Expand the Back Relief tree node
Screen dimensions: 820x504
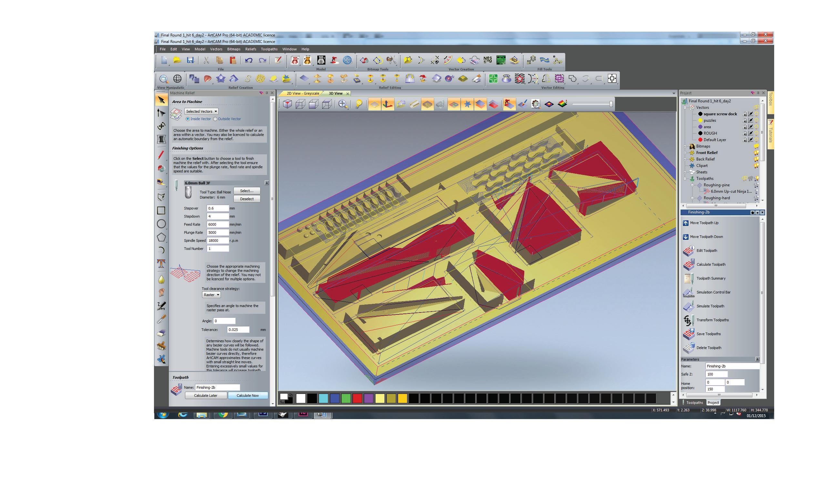coord(685,159)
